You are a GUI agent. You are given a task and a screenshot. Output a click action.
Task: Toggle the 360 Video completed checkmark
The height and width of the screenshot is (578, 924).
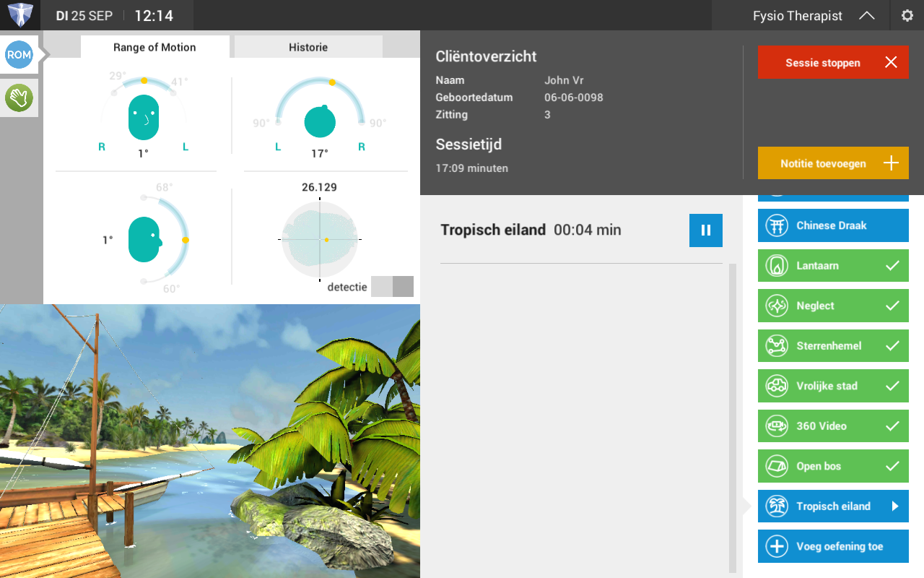pyautogui.click(x=892, y=426)
